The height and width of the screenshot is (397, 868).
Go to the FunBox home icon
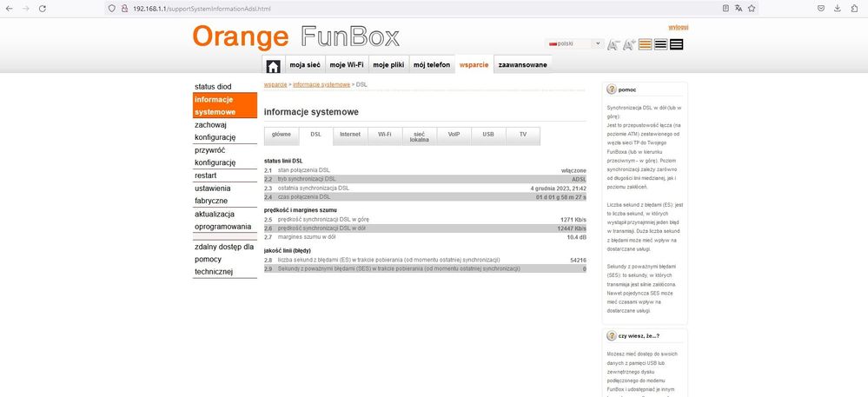click(x=273, y=65)
